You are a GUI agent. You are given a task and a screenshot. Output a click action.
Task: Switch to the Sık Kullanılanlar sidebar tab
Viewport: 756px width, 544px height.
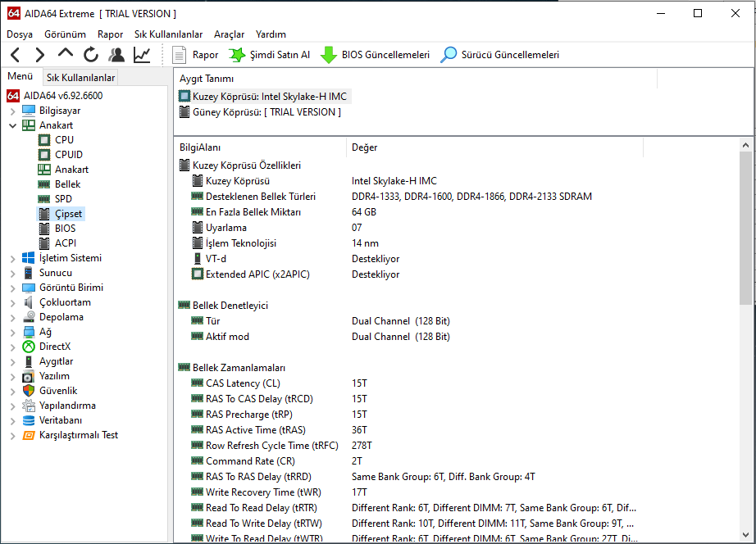(80, 78)
